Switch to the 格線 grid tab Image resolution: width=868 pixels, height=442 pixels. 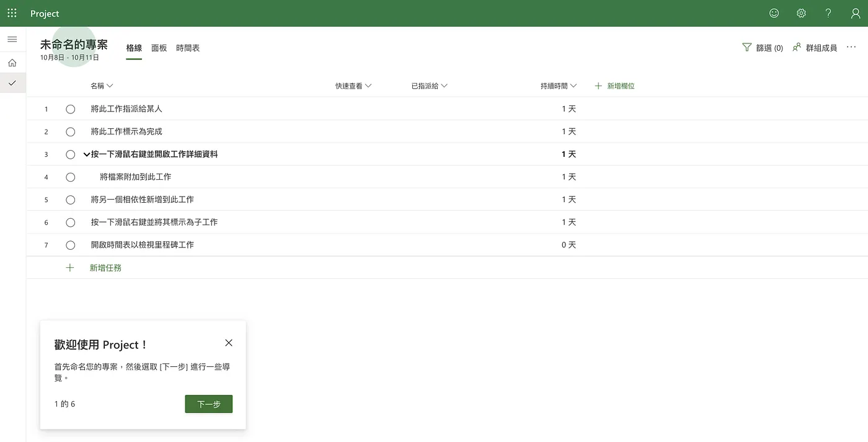point(134,48)
